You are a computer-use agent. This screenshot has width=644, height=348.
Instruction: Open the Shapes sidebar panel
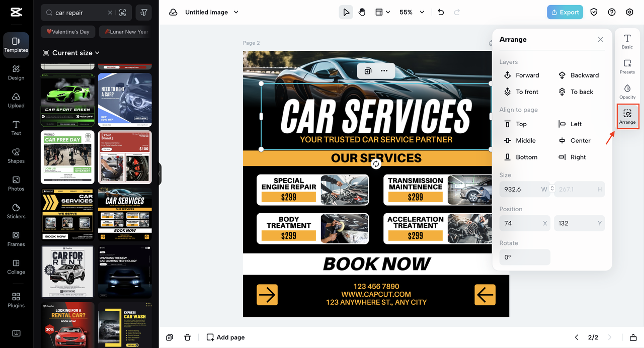coord(16,156)
